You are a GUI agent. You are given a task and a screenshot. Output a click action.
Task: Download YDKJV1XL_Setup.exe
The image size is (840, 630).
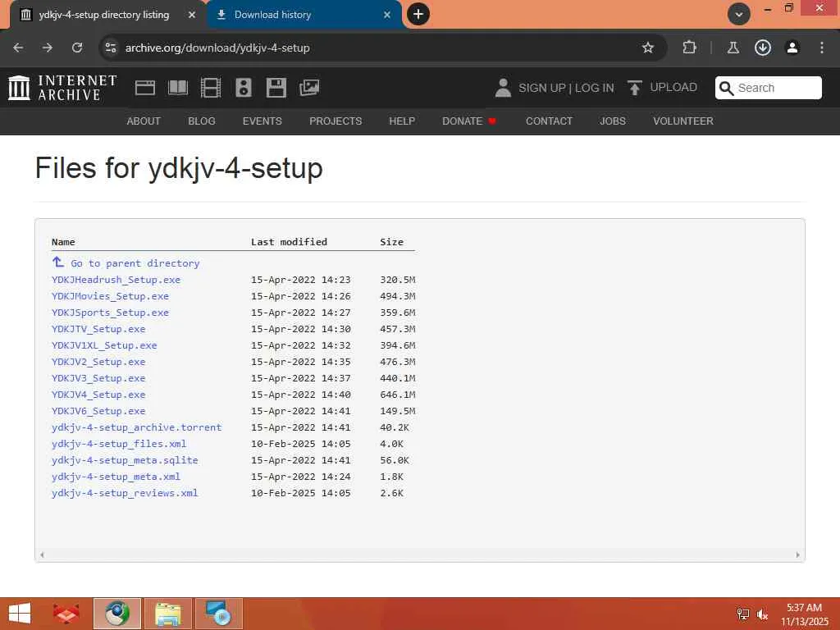click(104, 345)
